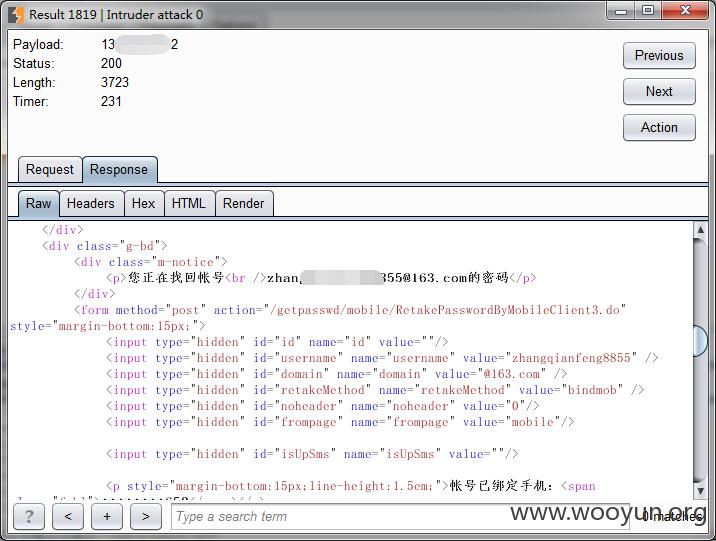This screenshot has height=541, width=716.
Task: Click the retakeMethod bindmob input line
Action: point(375,390)
